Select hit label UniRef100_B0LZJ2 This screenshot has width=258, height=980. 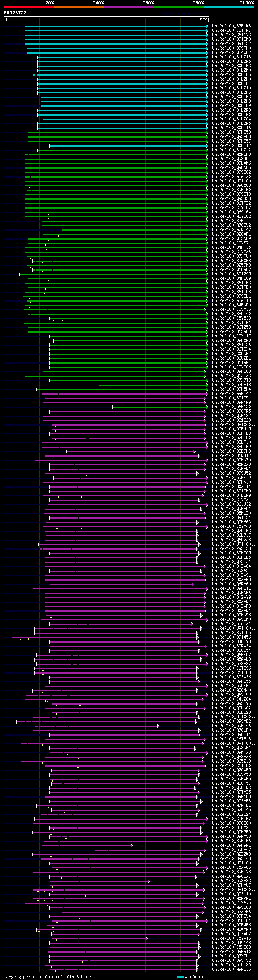click(x=231, y=150)
